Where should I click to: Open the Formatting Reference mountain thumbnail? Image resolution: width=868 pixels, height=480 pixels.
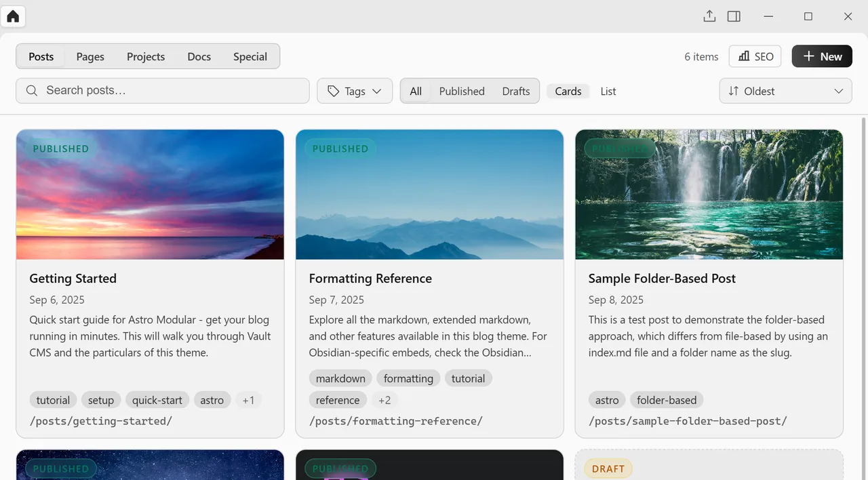[x=429, y=195]
